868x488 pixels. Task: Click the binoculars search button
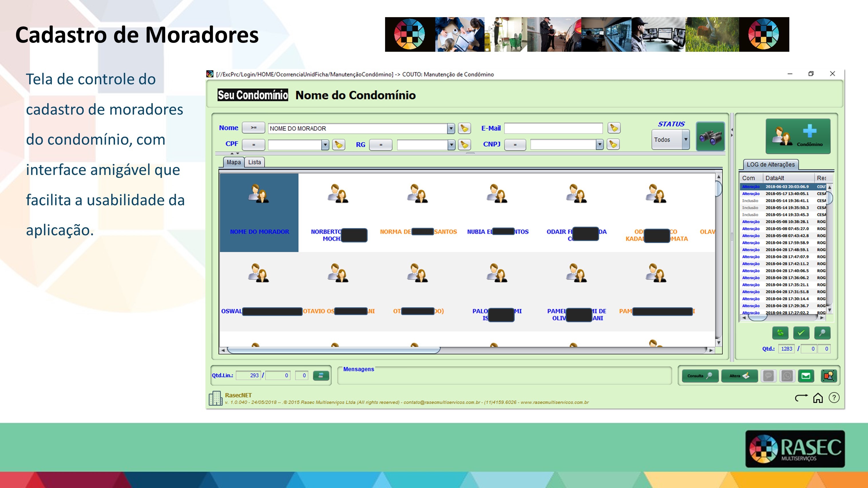710,137
